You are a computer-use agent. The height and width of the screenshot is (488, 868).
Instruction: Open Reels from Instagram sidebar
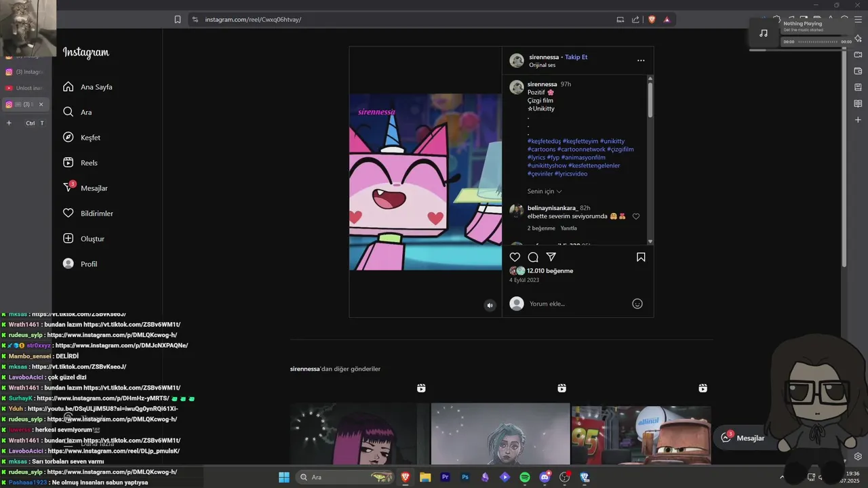(80, 163)
